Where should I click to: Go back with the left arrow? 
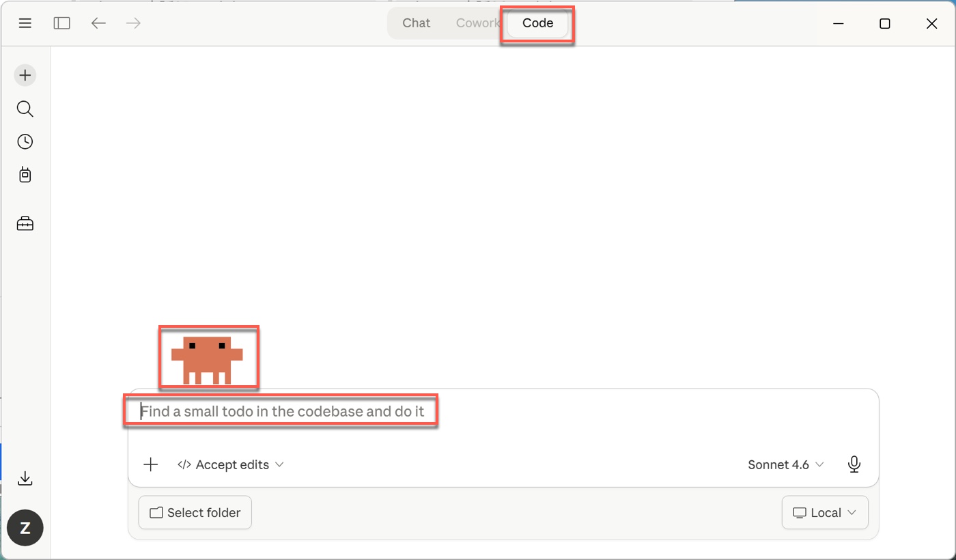point(98,23)
